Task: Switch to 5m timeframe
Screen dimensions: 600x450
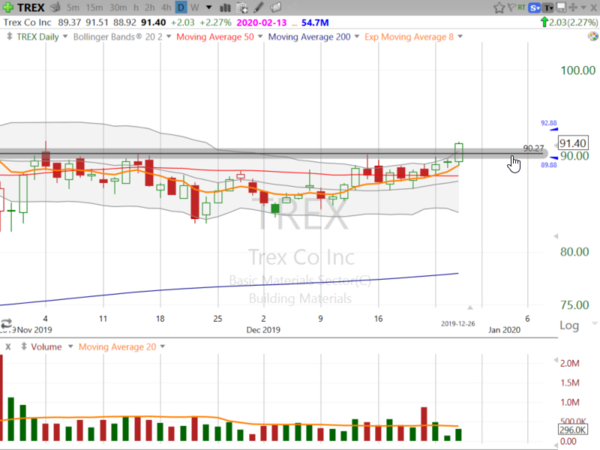Action: (x=73, y=7)
